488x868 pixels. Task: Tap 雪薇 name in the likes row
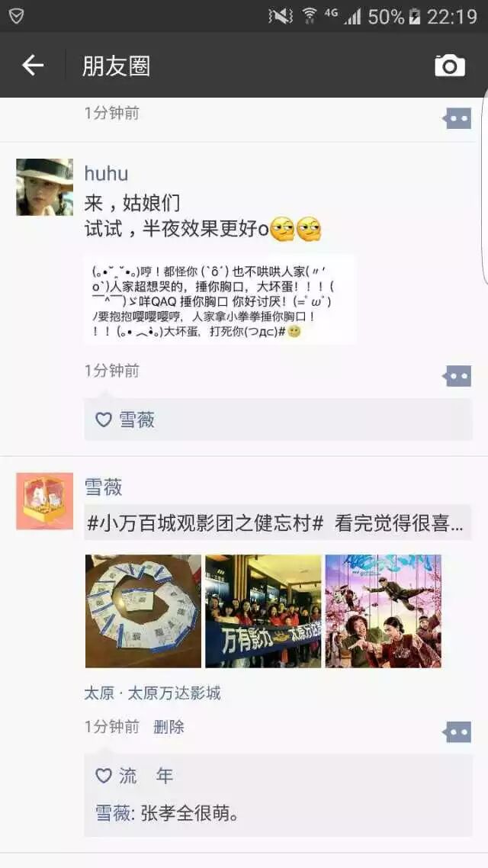(x=137, y=420)
